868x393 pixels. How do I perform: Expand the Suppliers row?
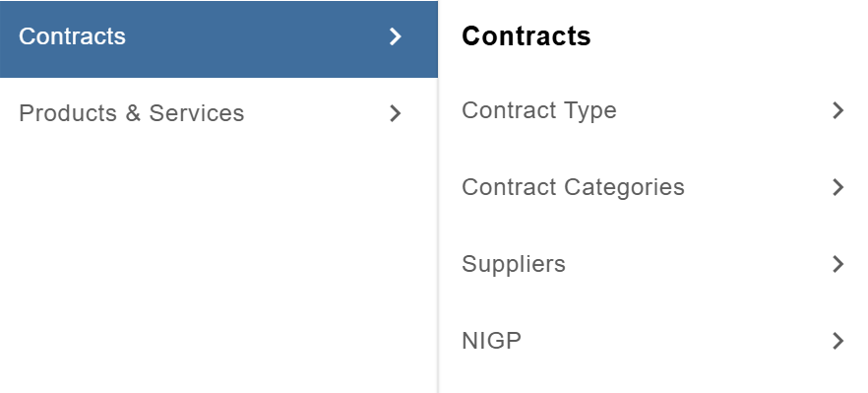[653, 264]
